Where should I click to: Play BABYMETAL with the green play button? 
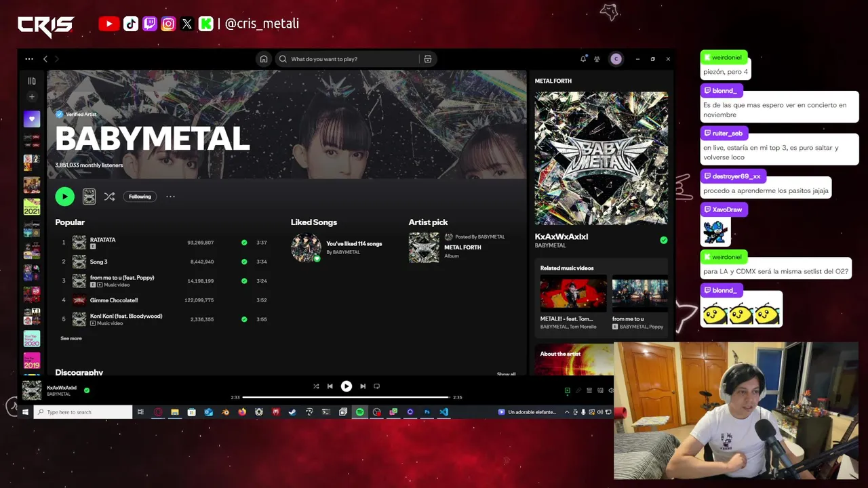(x=64, y=197)
